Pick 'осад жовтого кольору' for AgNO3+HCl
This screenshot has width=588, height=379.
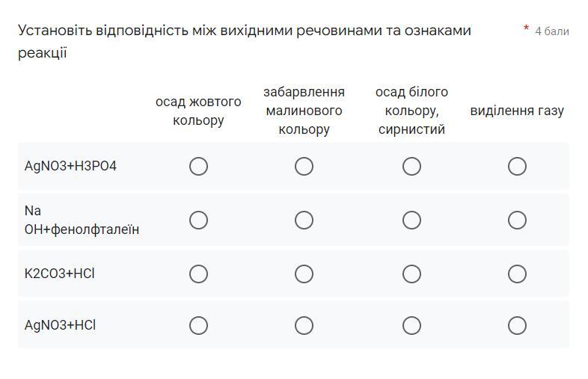click(x=198, y=325)
